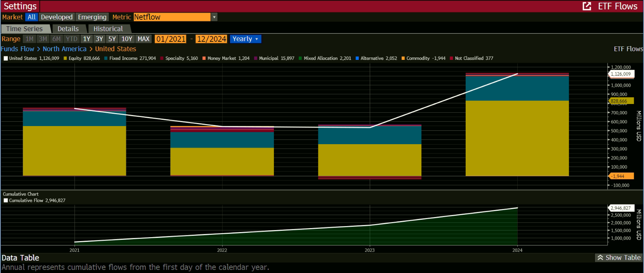Open ETF Flows in a new window icon
The image size is (644, 273).
point(587,6)
